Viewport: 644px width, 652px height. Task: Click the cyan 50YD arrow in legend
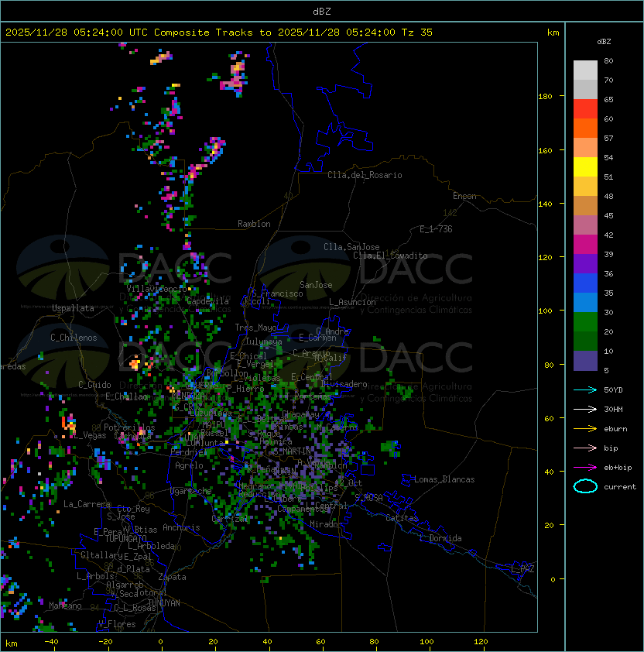coord(585,390)
